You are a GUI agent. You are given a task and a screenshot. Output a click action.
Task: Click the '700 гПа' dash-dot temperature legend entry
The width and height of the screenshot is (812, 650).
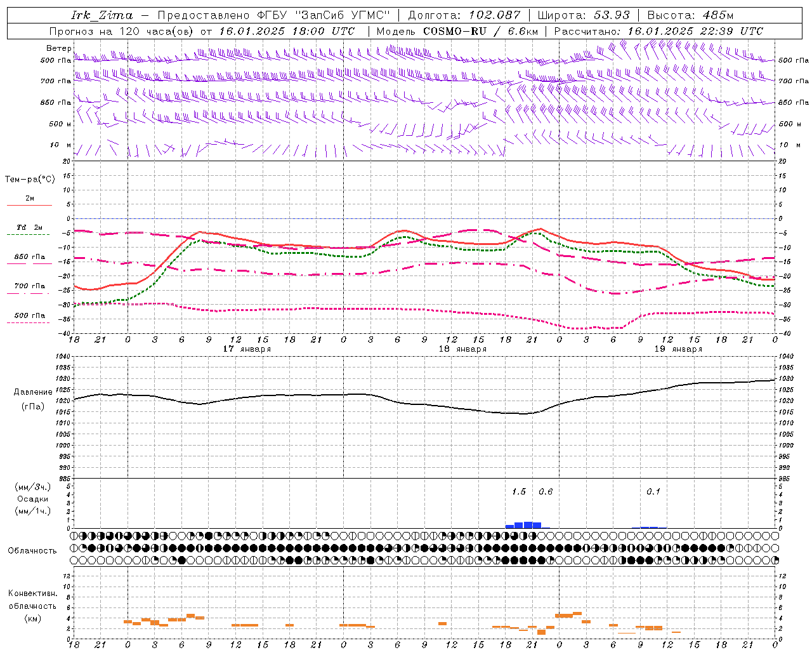[29, 289]
